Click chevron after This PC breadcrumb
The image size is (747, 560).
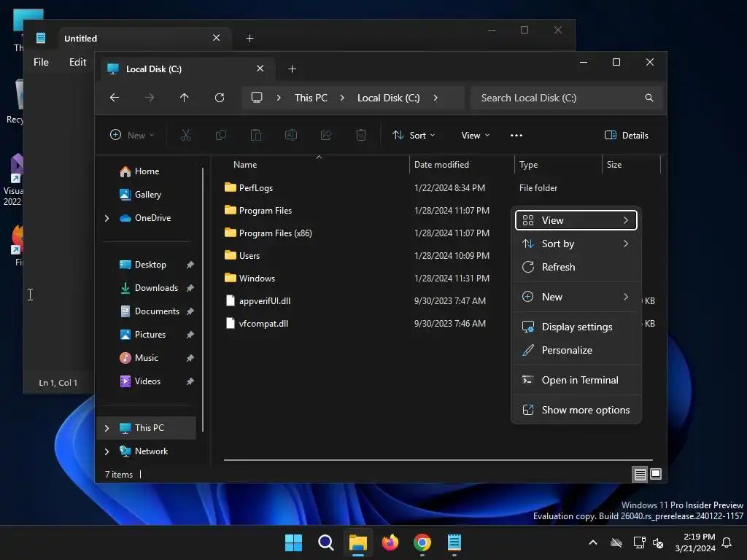[342, 98]
